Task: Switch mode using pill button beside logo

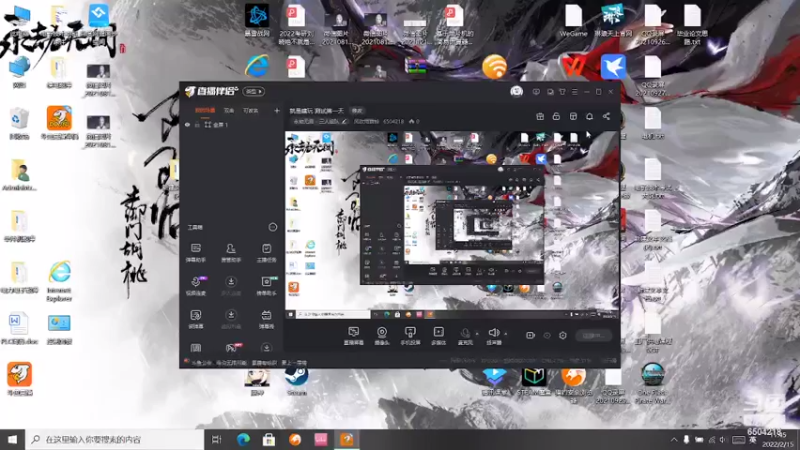Action: [x=254, y=91]
